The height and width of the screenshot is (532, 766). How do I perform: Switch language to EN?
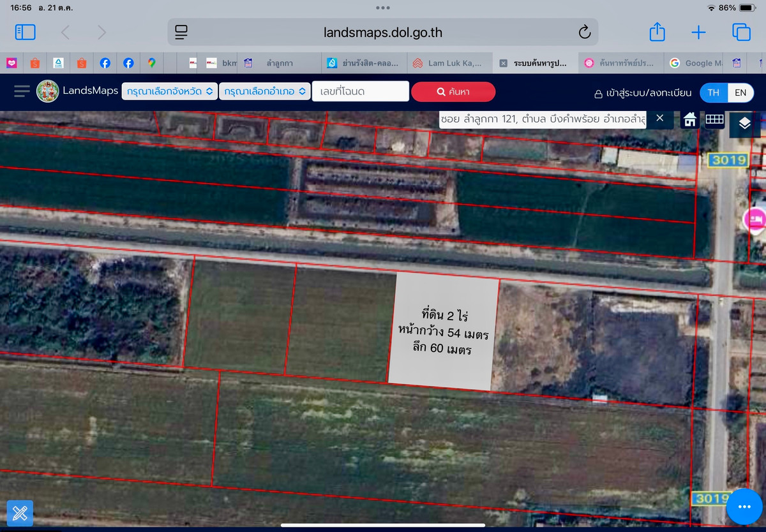(x=740, y=92)
